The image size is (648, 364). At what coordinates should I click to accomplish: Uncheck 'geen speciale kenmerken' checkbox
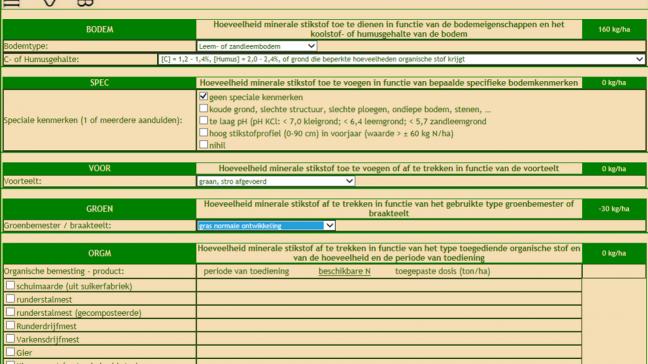point(203,96)
